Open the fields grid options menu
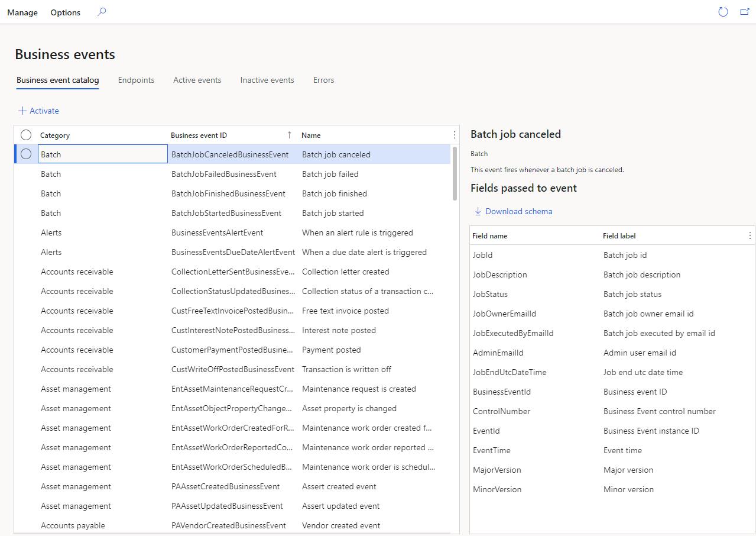Screen dimensions: 756x536 749,235
